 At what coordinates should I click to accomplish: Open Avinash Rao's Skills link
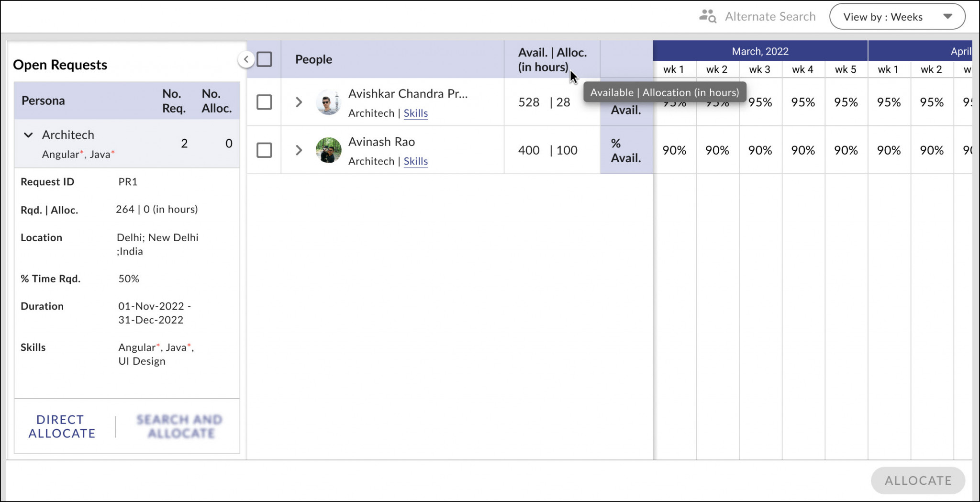(415, 161)
